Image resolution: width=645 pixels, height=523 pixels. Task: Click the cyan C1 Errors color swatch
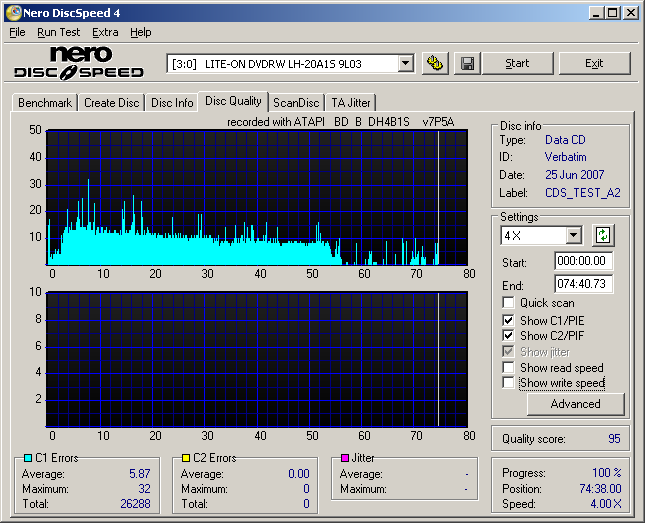pyautogui.click(x=28, y=458)
